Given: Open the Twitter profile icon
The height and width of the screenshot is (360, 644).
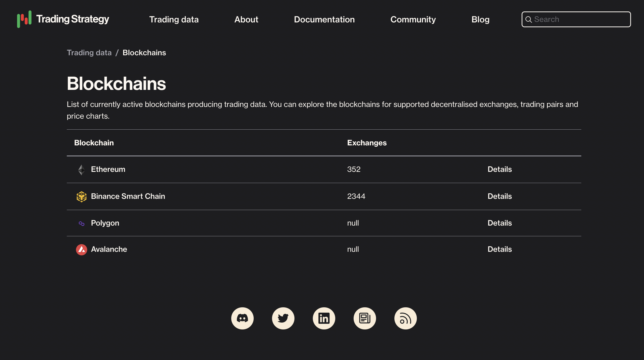Looking at the screenshot, I should [x=283, y=318].
